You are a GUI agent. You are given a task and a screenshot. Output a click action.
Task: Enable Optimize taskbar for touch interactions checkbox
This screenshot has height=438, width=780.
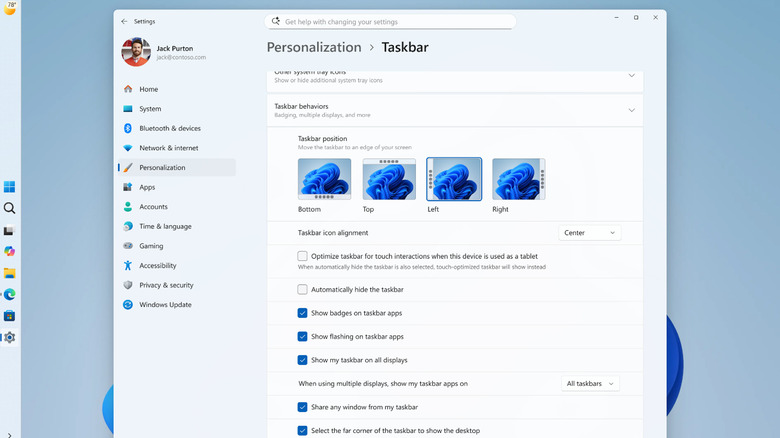[302, 256]
